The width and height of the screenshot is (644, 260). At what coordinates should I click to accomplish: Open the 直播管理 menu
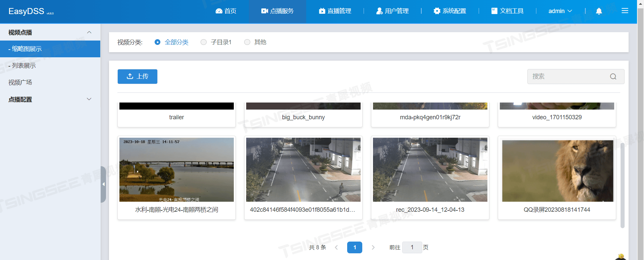tap(335, 11)
